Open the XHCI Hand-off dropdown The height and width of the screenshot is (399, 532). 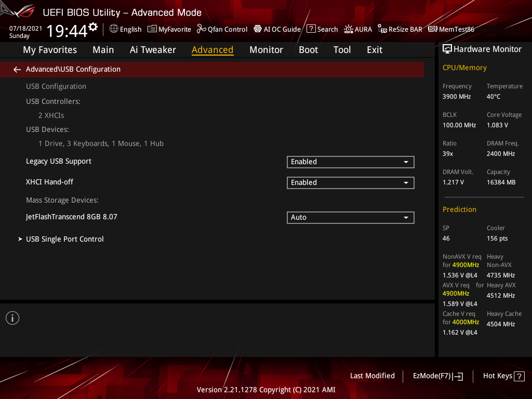pyautogui.click(x=350, y=182)
